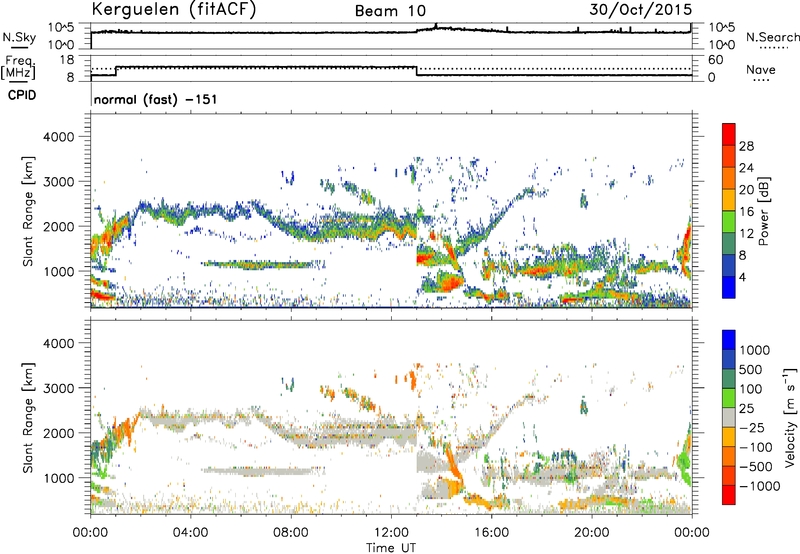Screen dimensions: 800x554
Task: Click the 3000 tick of the power panel
Action: [x=58, y=182]
